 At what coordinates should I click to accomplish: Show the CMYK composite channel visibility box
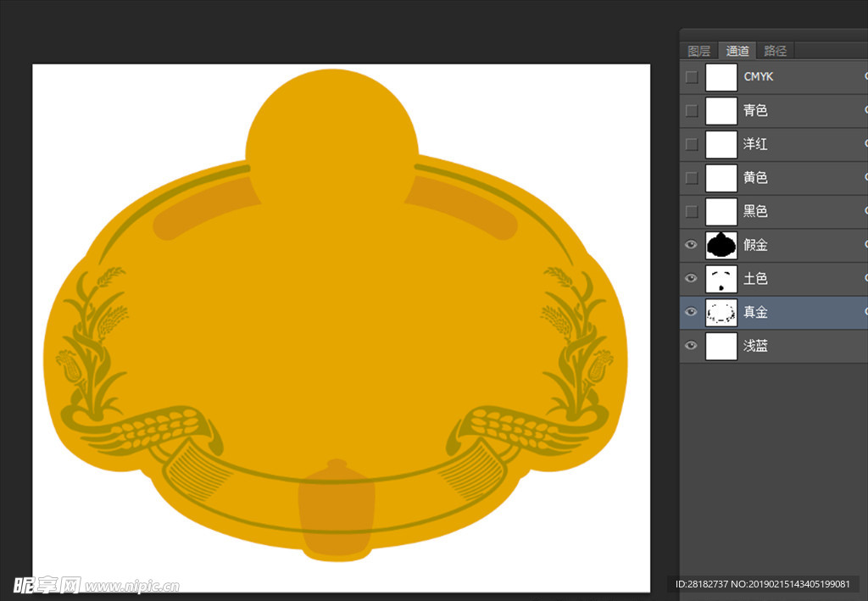(692, 77)
